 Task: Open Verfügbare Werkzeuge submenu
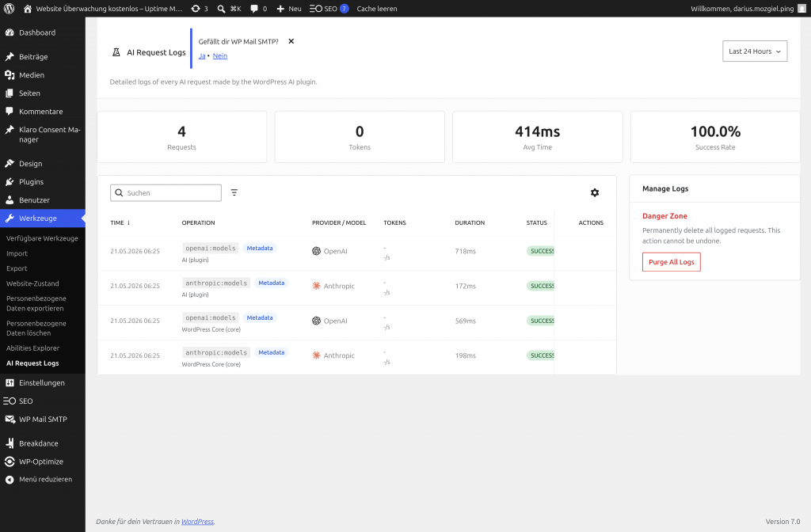(43, 238)
